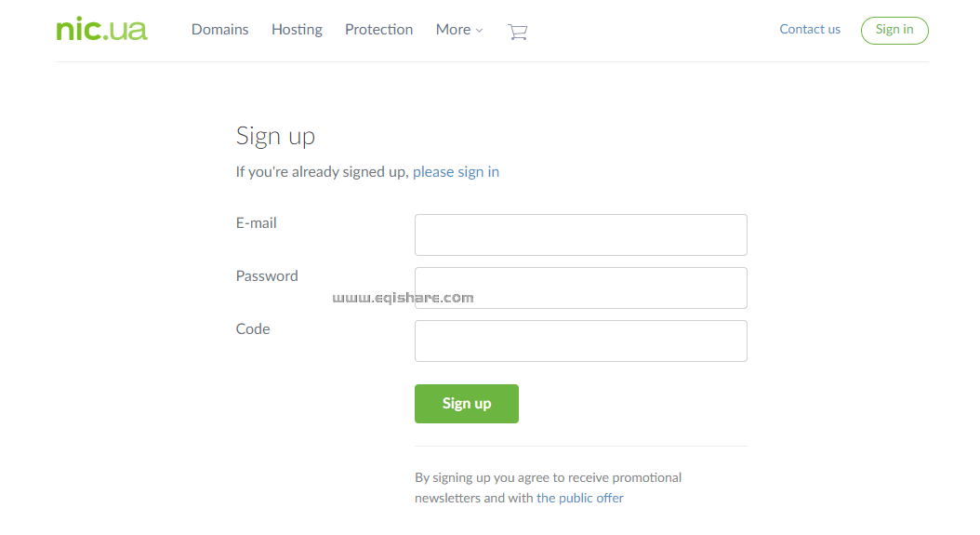
Task: Open the Contact us link
Action: click(x=810, y=30)
